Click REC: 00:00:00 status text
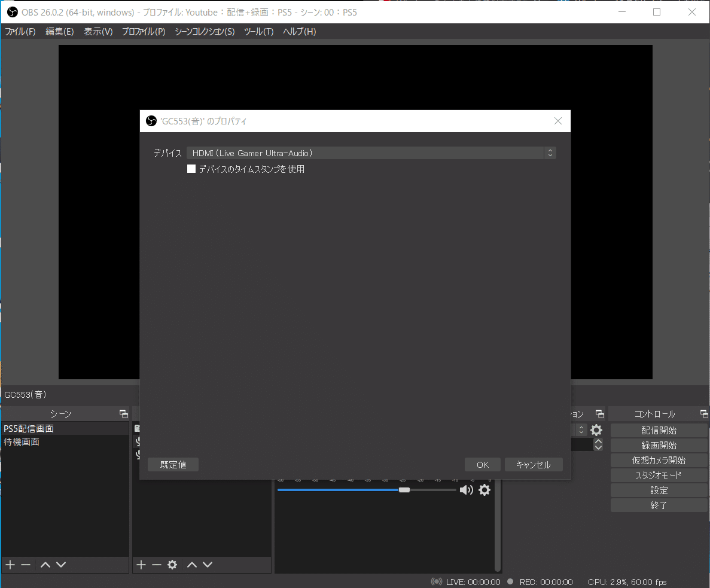The width and height of the screenshot is (710, 588). pyautogui.click(x=546, y=582)
